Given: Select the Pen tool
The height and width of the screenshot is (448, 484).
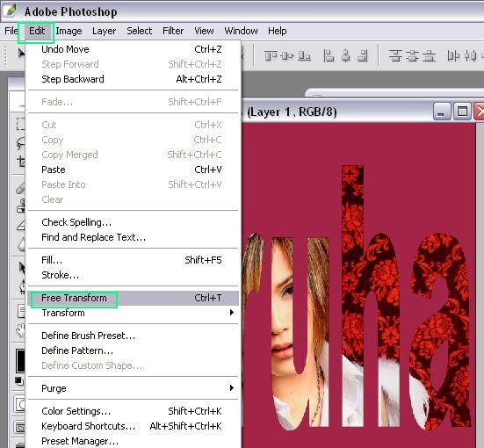Looking at the screenshot, I should point(22,287).
